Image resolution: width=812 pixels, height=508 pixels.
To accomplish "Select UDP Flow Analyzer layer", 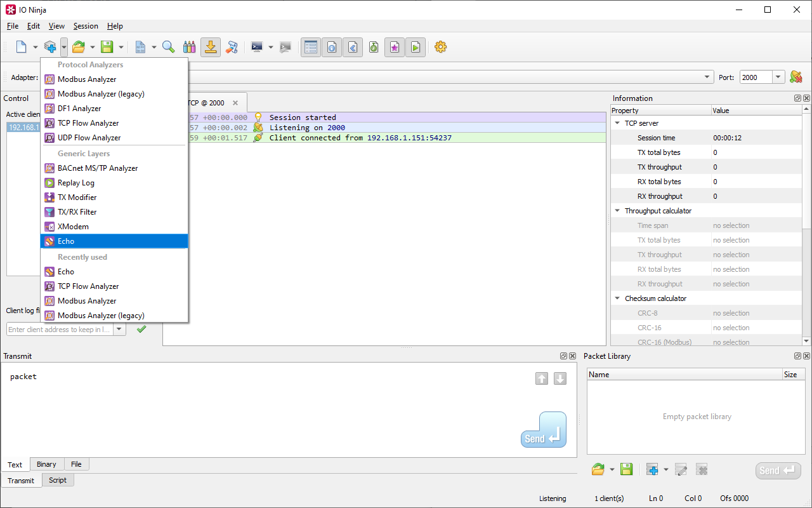I will pos(114,138).
